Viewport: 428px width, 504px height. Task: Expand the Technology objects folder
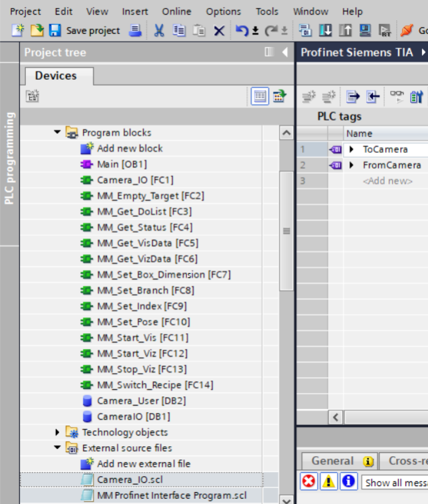coord(58,432)
